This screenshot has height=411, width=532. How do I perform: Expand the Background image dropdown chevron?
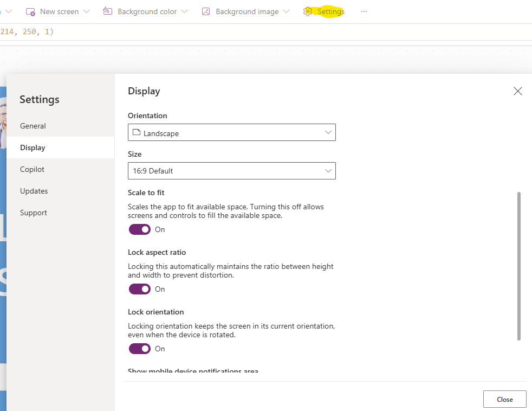(287, 11)
